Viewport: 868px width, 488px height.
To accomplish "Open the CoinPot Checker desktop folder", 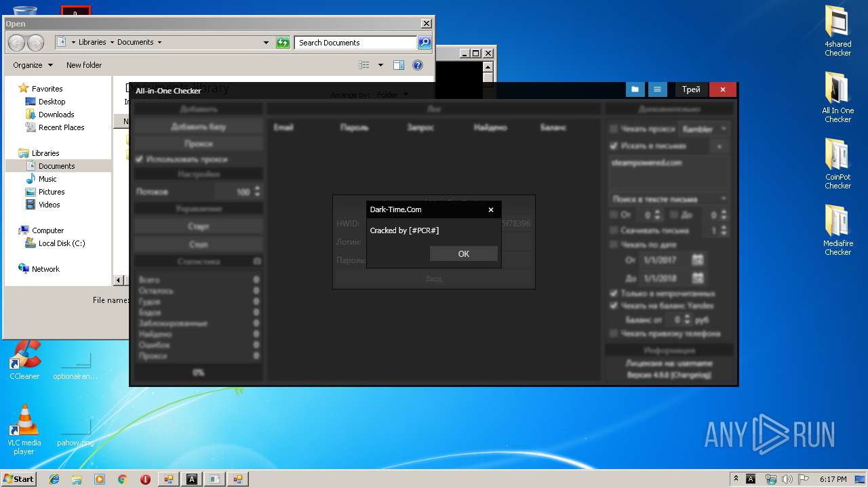I will point(837,163).
